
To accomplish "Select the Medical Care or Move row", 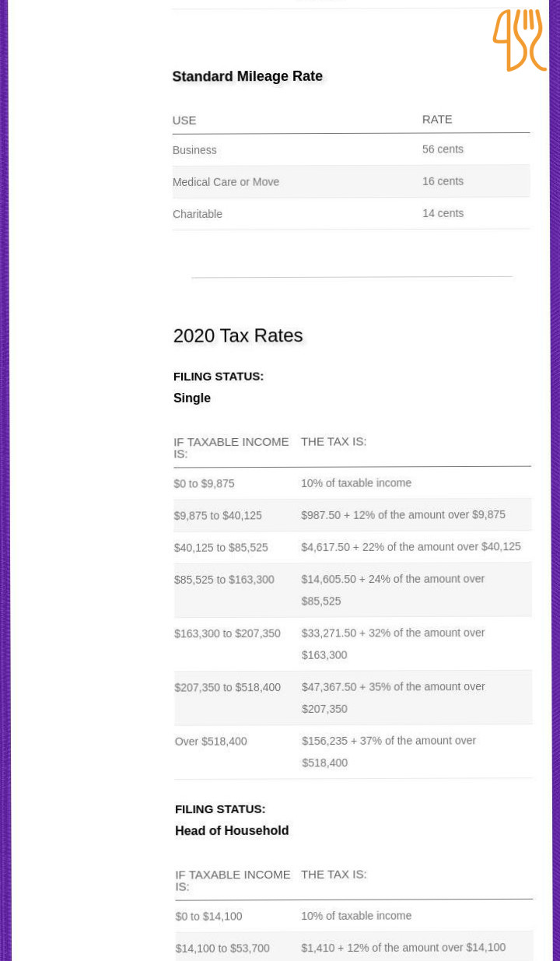I will (x=351, y=181).
